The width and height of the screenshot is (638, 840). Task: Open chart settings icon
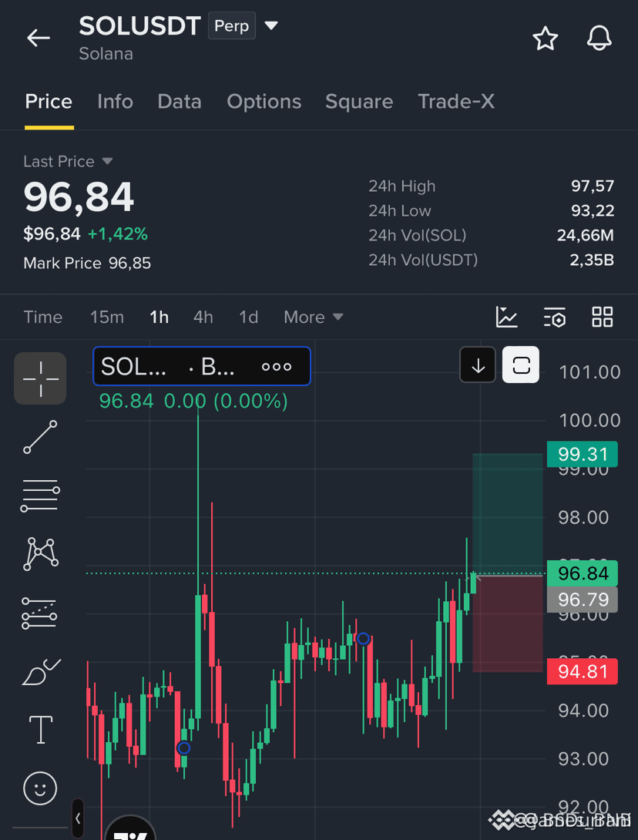[x=555, y=318]
